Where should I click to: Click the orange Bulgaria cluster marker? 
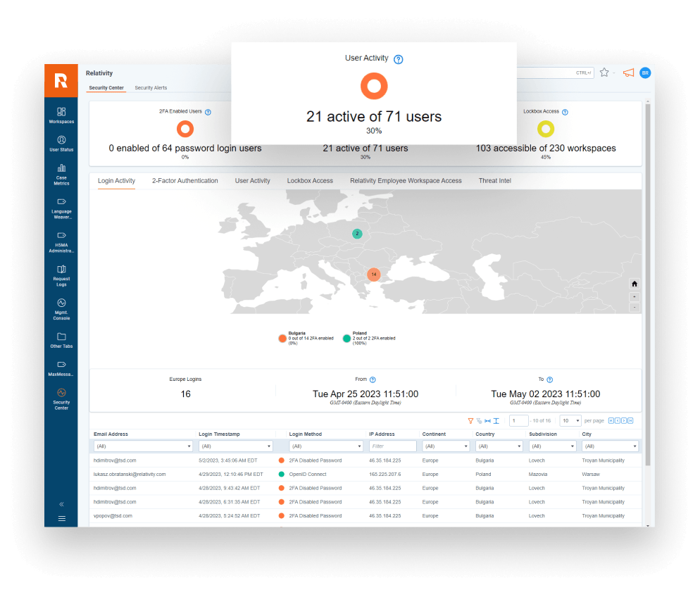coord(374,275)
